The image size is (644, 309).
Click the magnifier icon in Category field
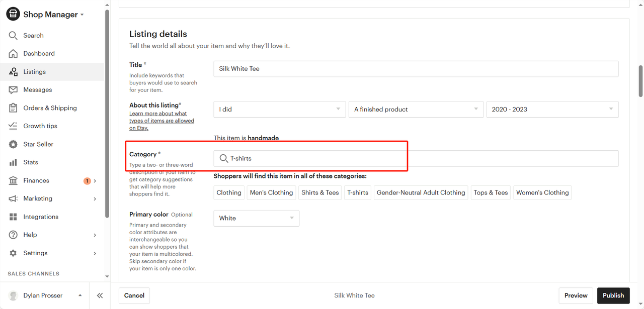tap(224, 158)
